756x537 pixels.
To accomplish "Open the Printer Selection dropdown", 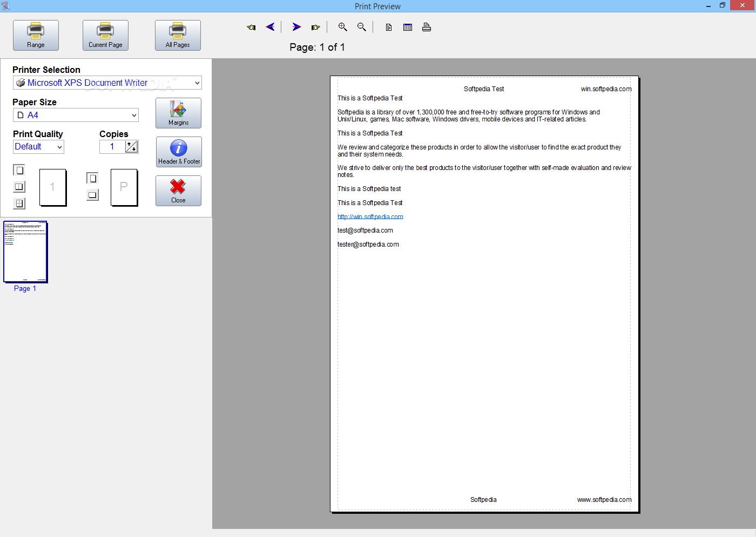I will coord(107,83).
